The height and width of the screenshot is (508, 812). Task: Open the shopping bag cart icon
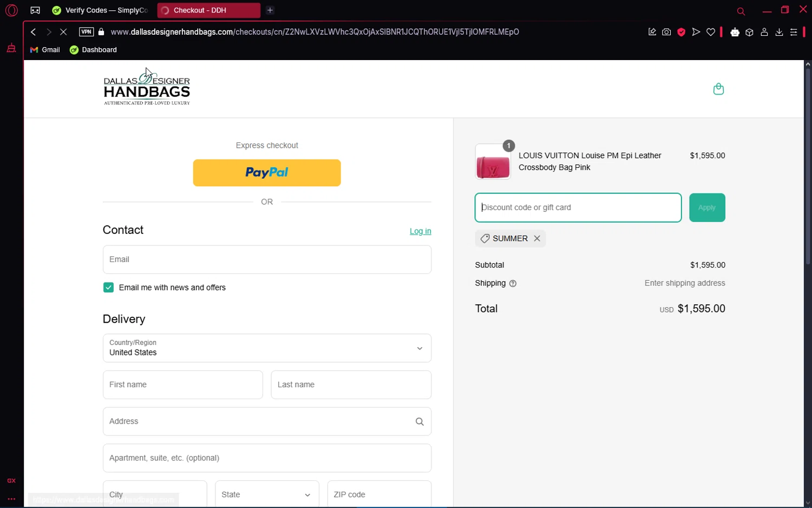(718, 89)
